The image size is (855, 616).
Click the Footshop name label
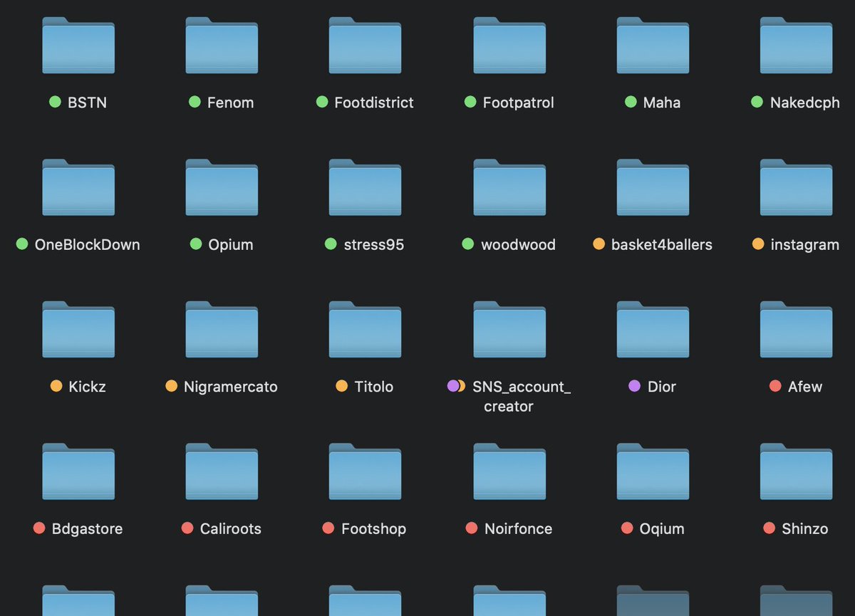click(373, 529)
